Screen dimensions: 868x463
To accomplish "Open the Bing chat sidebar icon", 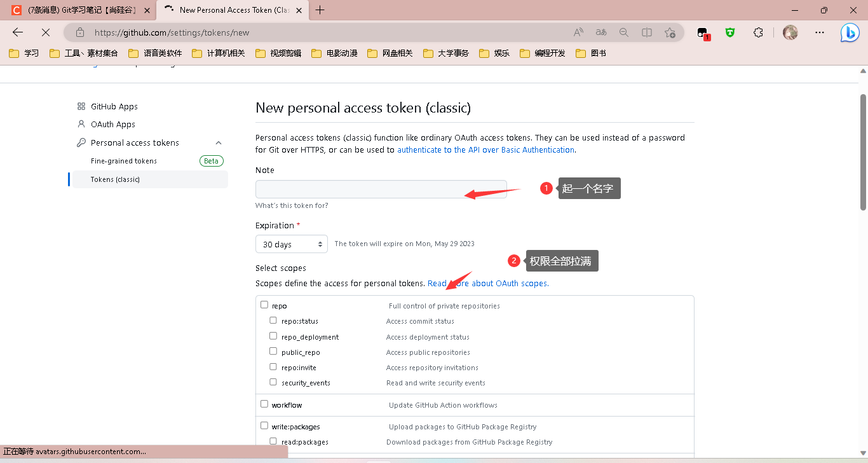I will click(850, 32).
